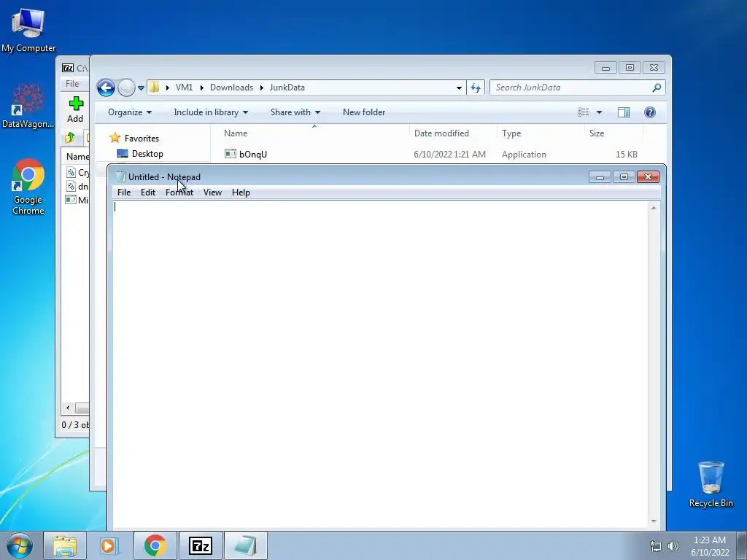Open the Organize dropdown
This screenshot has width=747, height=560.
pos(130,112)
